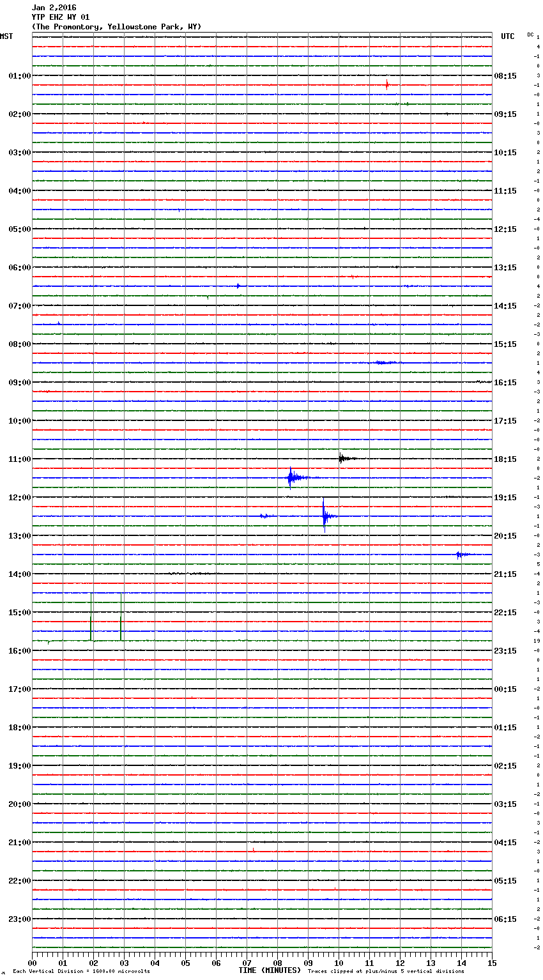
Task: Select the 12:00 MST time label
Action: [x=19, y=498]
